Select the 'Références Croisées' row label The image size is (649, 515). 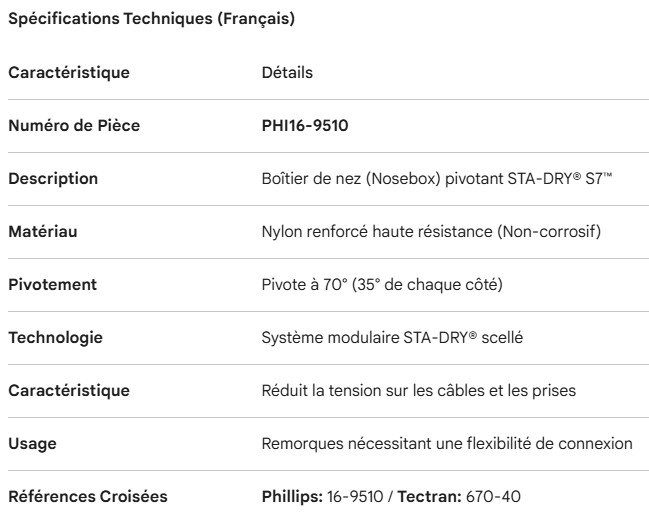pos(81,497)
